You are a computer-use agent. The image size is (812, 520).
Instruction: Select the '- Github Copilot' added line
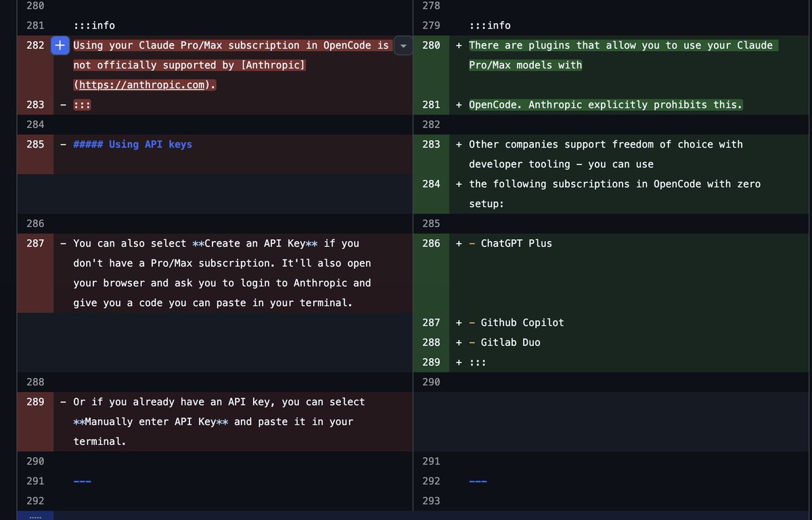click(x=516, y=322)
